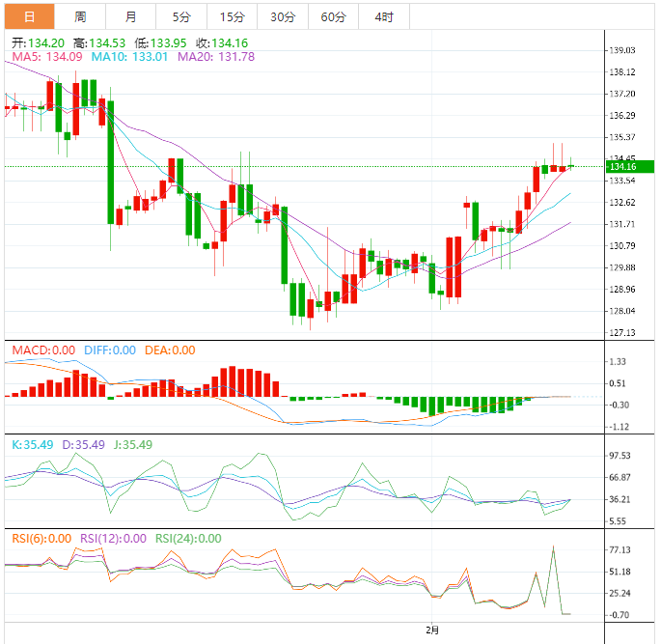Click the MACD:0.00 indicator label
Screen dimensions: 661x644
pos(43,350)
